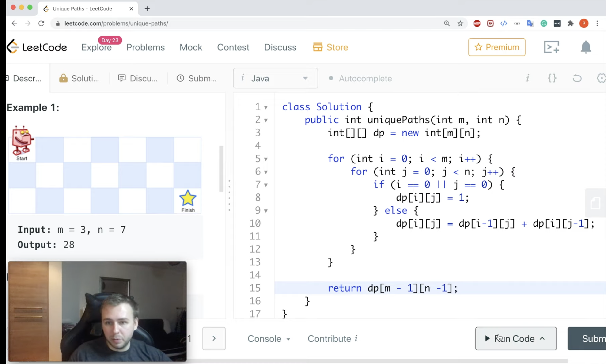This screenshot has width=606, height=364.
Task: Bookmark the page with the star icon
Action: [460, 23]
